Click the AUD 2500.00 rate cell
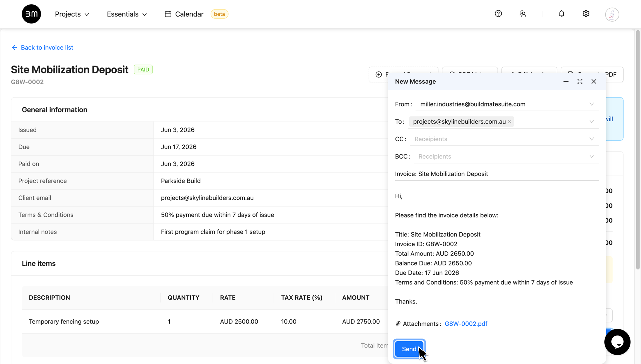The image size is (641, 364). tap(239, 322)
